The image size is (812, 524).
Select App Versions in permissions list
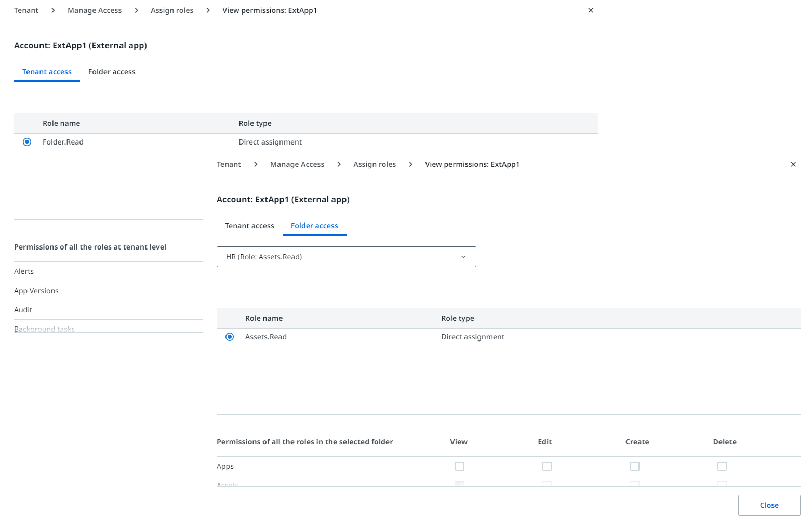pyautogui.click(x=36, y=291)
